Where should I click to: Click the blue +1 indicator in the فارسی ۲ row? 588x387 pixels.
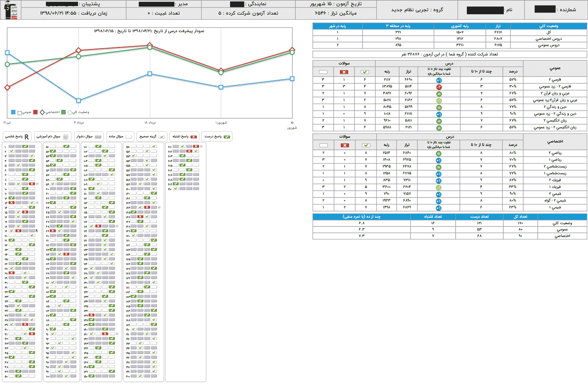[439, 80]
